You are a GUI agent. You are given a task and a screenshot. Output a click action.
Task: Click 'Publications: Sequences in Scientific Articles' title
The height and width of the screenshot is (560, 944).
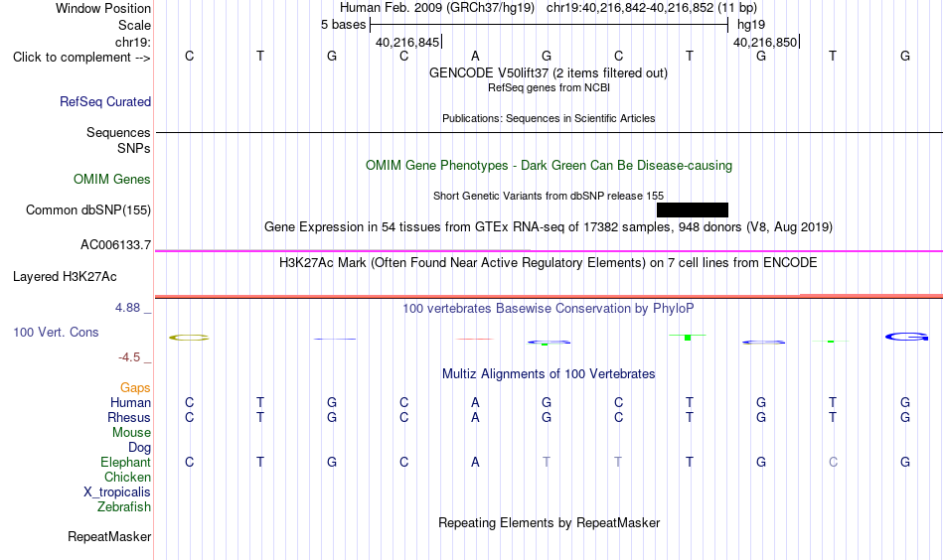549,118
